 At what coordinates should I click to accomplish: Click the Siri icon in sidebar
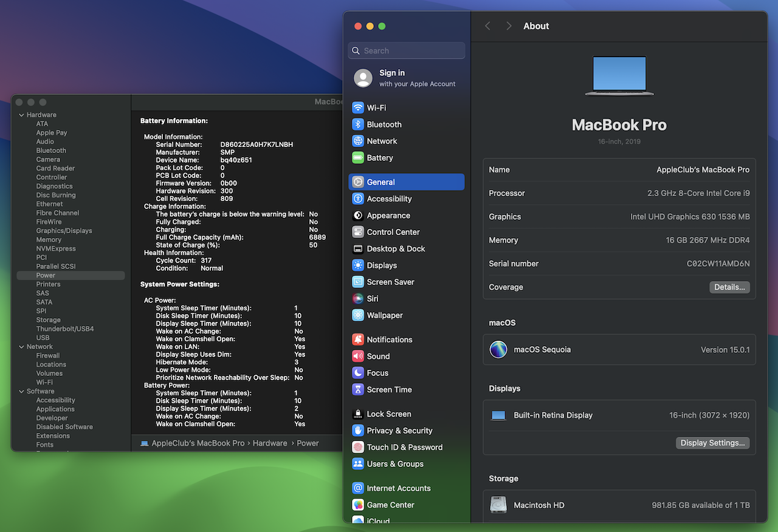(x=358, y=299)
